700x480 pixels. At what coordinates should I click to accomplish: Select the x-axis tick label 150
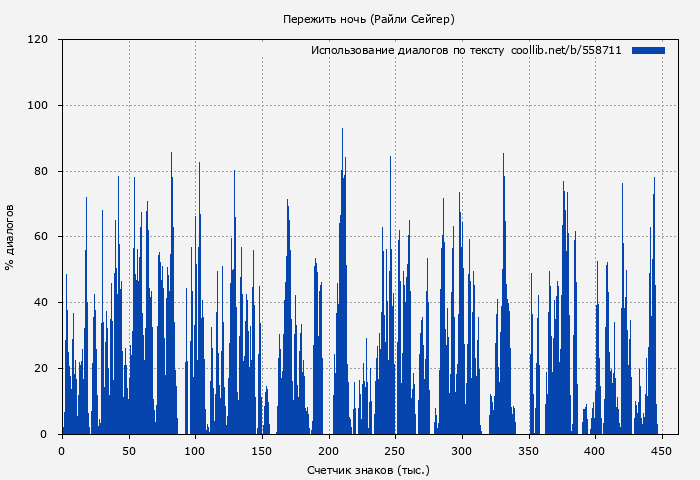coord(261,451)
